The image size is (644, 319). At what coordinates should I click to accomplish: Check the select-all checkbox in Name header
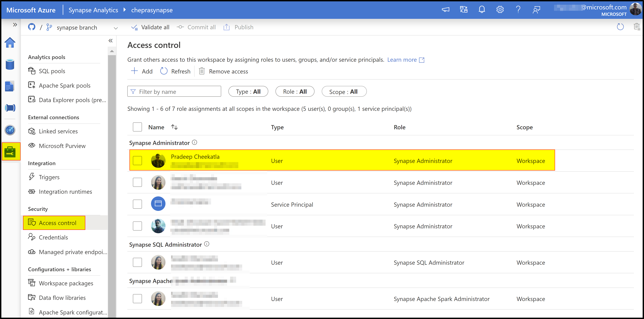pyautogui.click(x=137, y=127)
